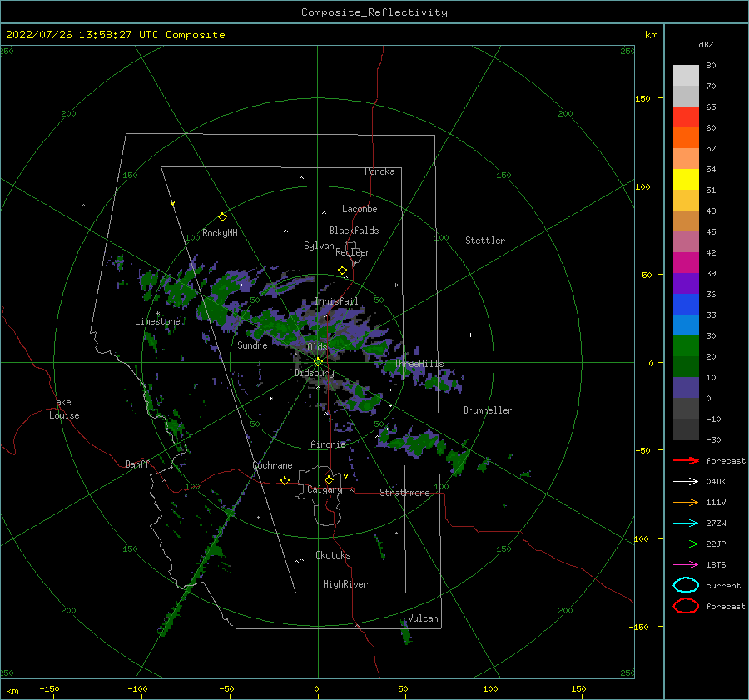Select the Lacombe label
Viewport: 749px width, 700px height.
(360, 209)
